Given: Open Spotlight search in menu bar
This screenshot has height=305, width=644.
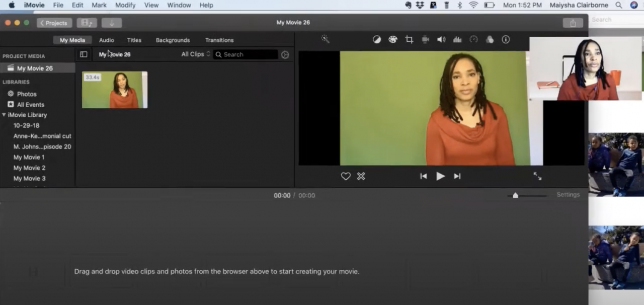Looking at the screenshot, I should [x=618, y=5].
